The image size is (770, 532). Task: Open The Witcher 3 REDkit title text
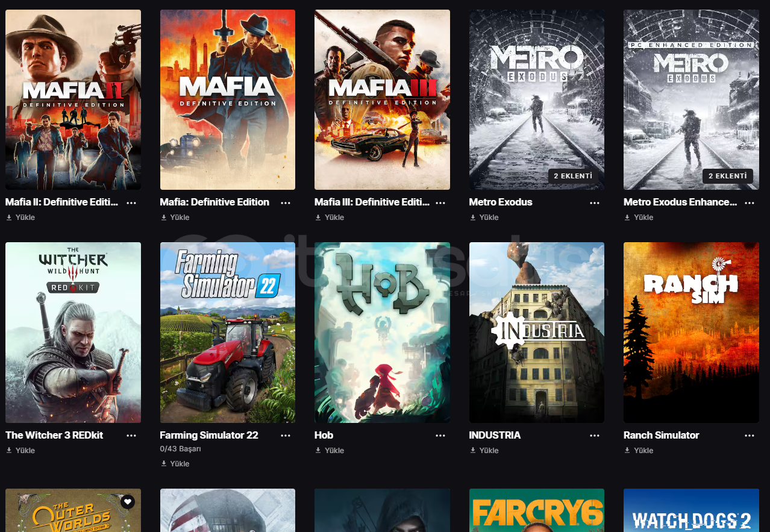click(54, 435)
